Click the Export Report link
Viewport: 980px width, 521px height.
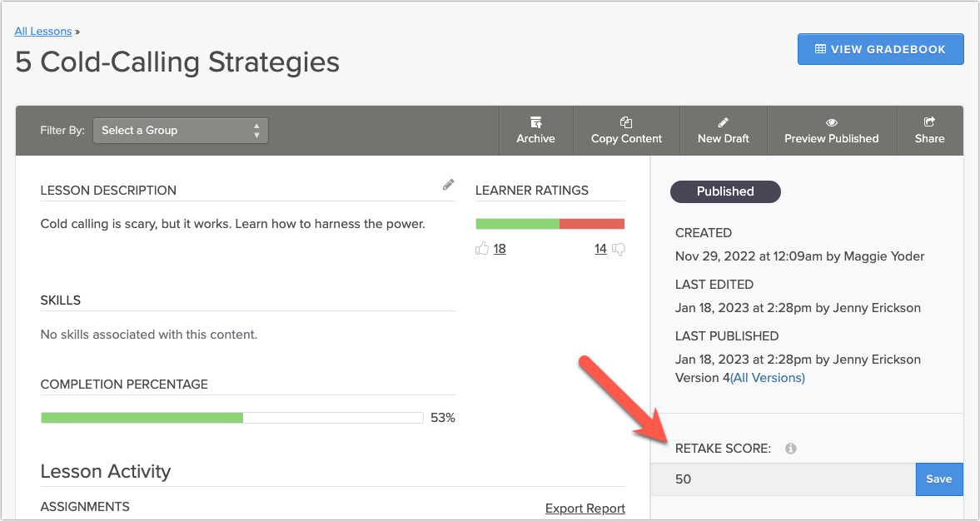[585, 509]
